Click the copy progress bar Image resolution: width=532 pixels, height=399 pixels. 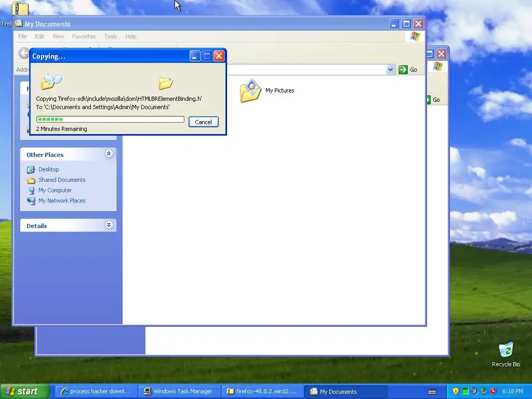(x=110, y=119)
